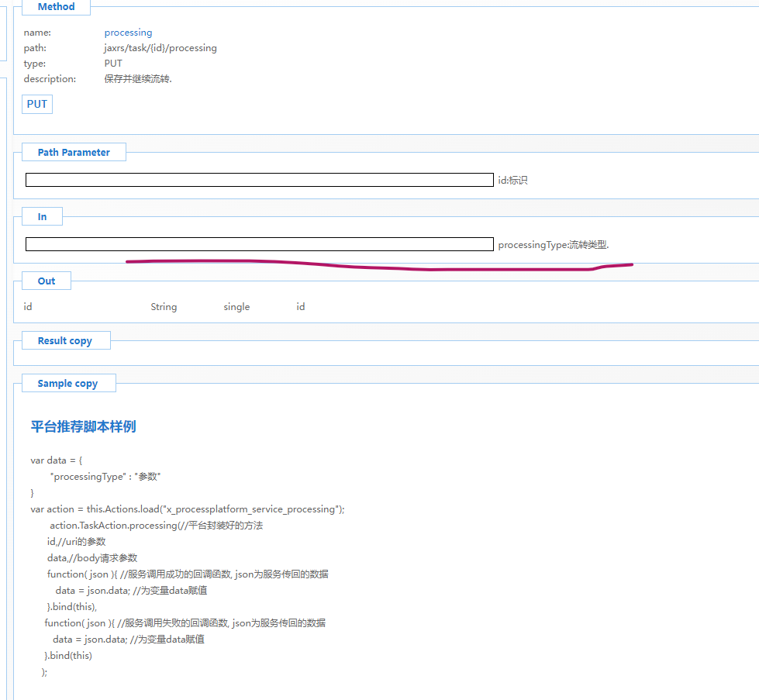The image size is (759, 700).
Task: Click the type value PUT text
Action: [x=113, y=64]
